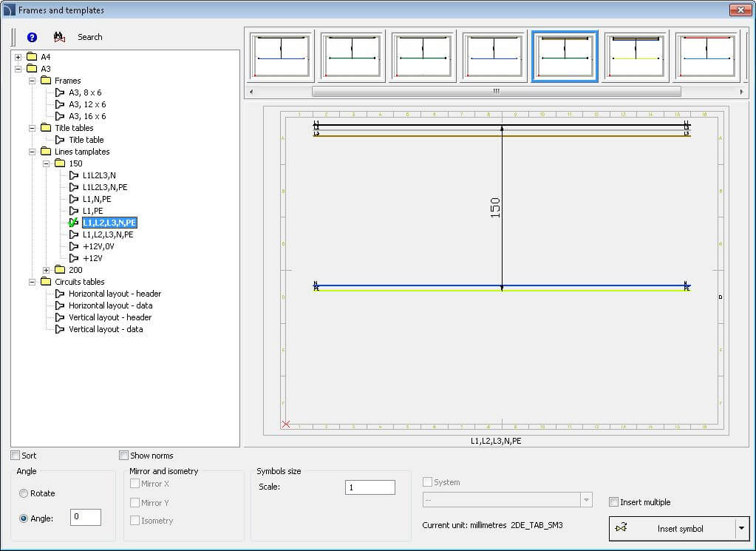Select the L1,N,PE tree item
This screenshot has height=551, width=756.
[x=97, y=199]
